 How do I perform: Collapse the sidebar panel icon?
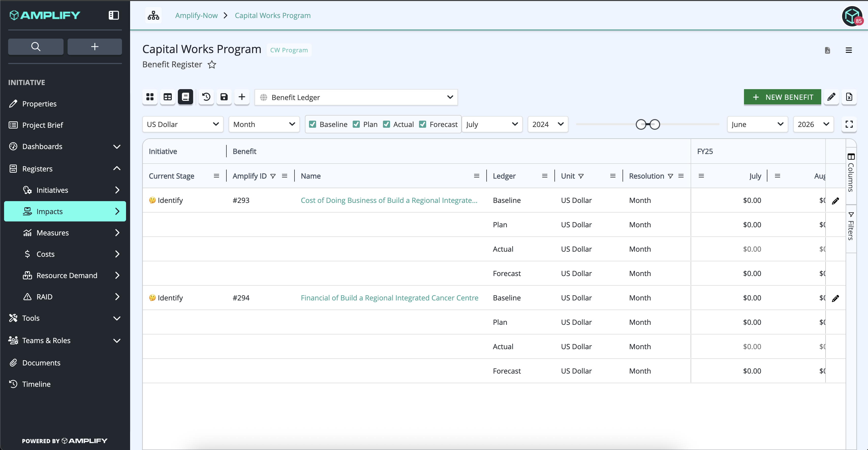pyautogui.click(x=114, y=15)
